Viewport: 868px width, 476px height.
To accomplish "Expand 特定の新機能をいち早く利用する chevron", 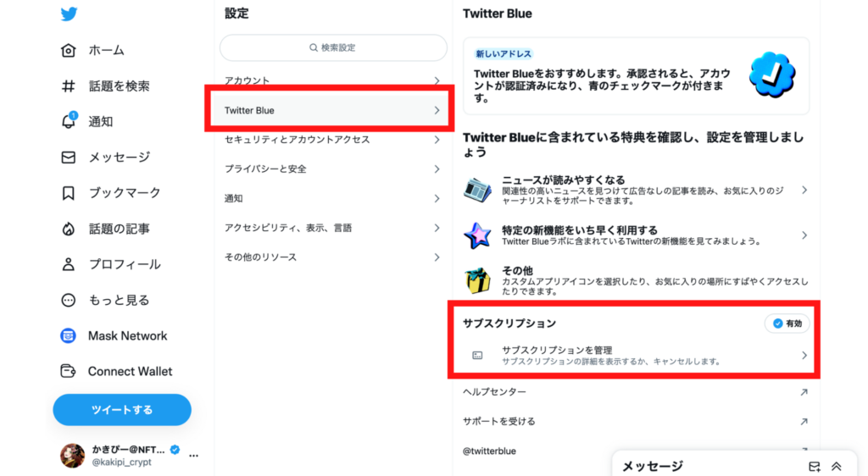I will click(804, 235).
